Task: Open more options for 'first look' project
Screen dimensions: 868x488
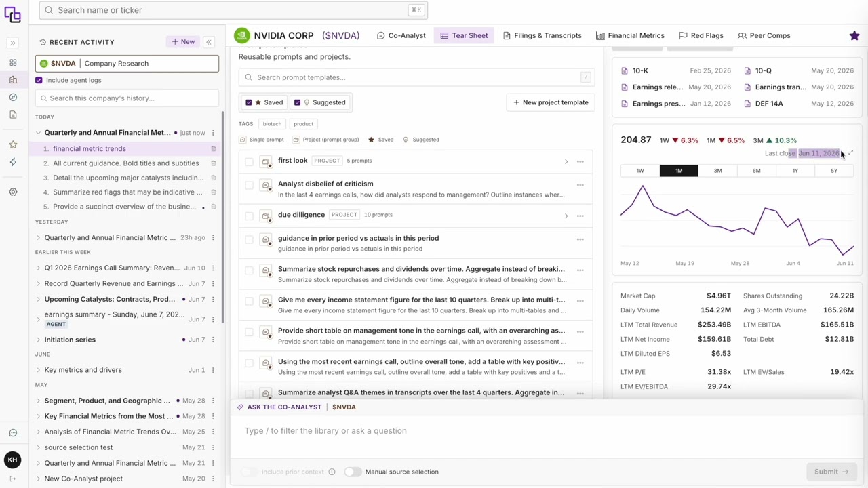Action: (x=580, y=161)
